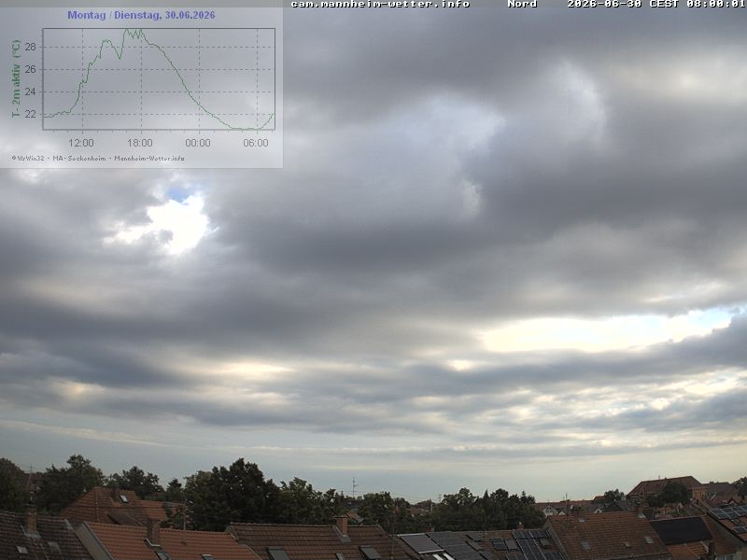Click the '24' temperature axis value
Image resolution: width=747 pixels, height=560 pixels.
(x=31, y=91)
